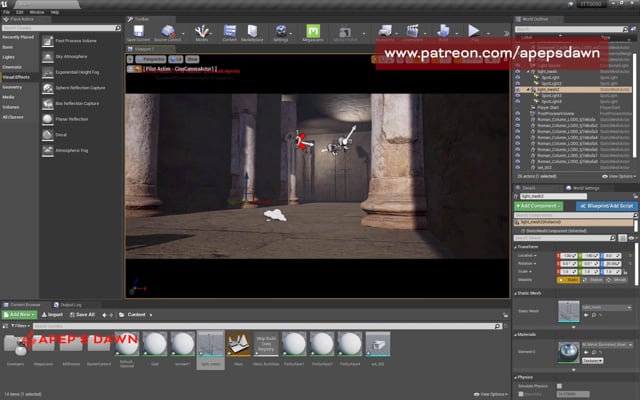Open the Cinematics clapperboard icon
This screenshot has height=400, width=640.
tap(413, 31)
